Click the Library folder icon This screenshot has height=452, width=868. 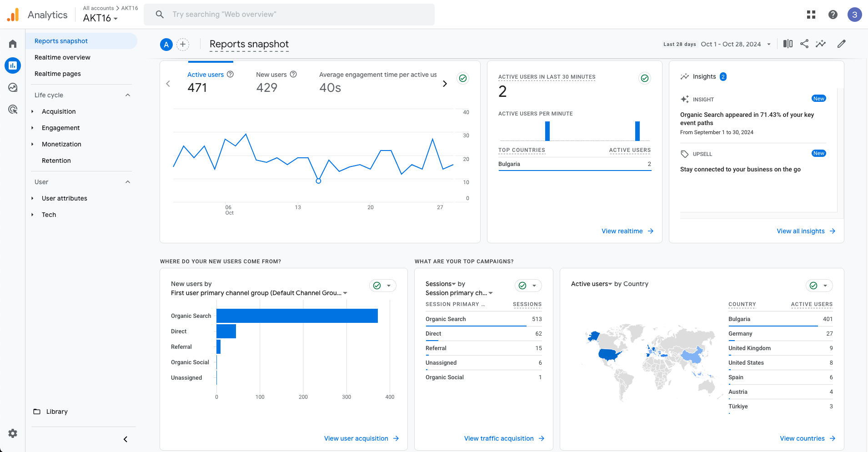click(37, 412)
